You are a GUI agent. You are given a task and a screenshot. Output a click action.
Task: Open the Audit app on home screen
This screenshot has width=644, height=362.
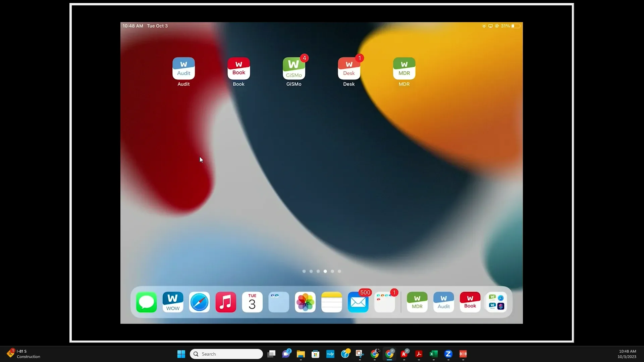(183, 68)
